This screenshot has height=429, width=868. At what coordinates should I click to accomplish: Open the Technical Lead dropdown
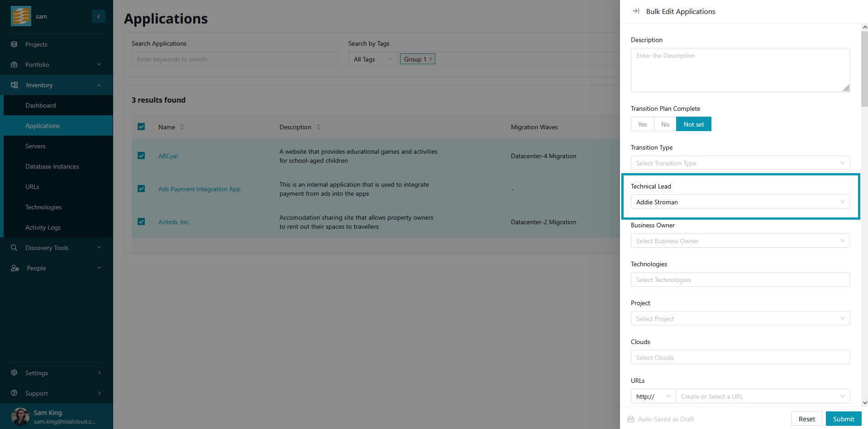(x=740, y=202)
